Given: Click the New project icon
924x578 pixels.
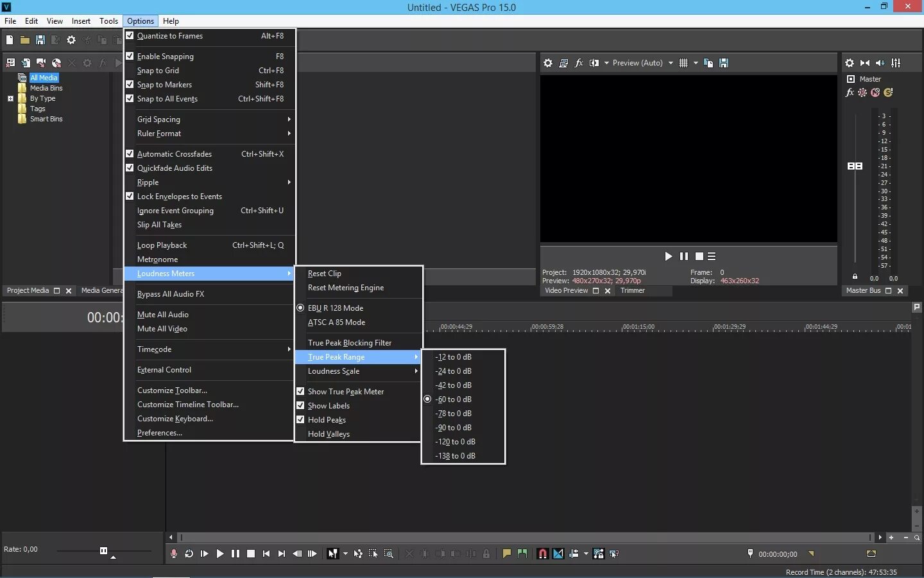Looking at the screenshot, I should pyautogui.click(x=10, y=40).
